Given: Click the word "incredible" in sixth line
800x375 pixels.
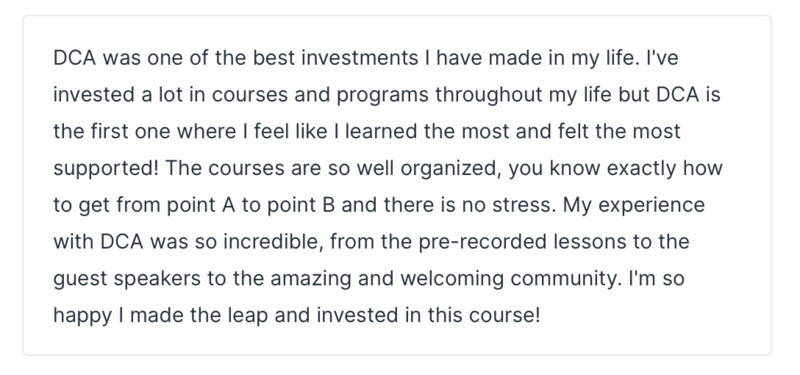Looking at the screenshot, I should pos(273,242).
